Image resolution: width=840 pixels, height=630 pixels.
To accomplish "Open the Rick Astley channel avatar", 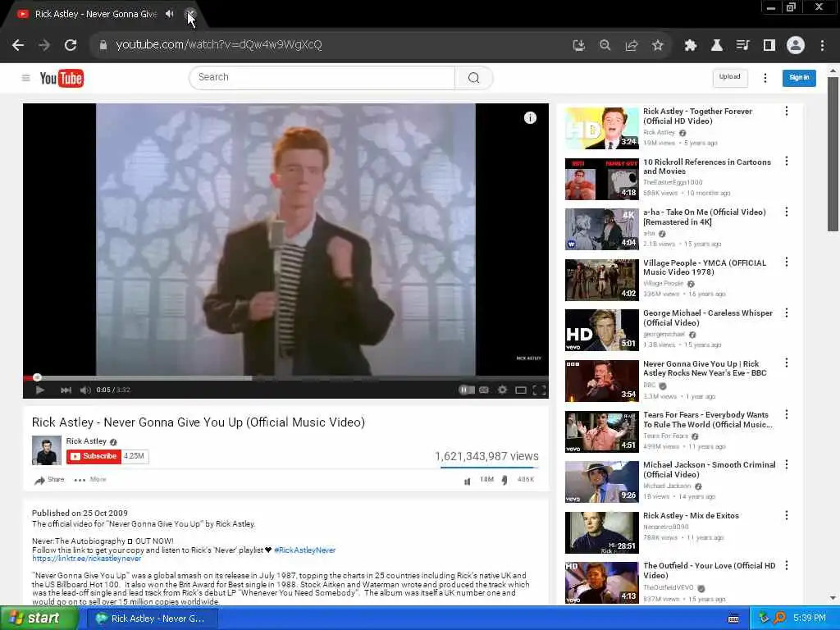I will pos(47,450).
